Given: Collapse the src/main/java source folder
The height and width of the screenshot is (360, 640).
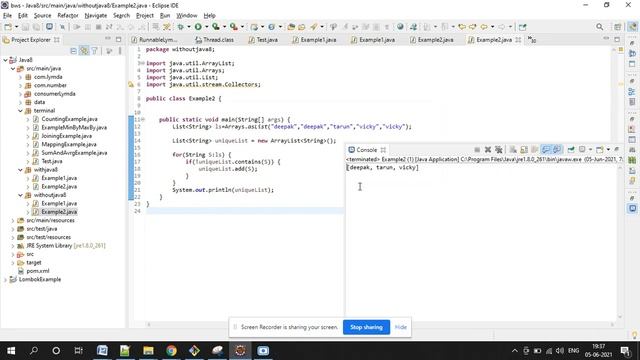Looking at the screenshot, I should [x=13, y=69].
